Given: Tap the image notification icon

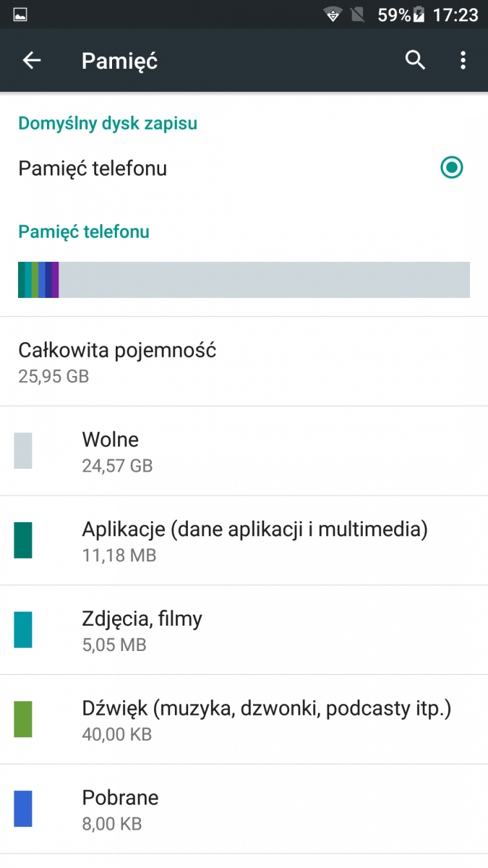Looking at the screenshot, I should (20, 14).
